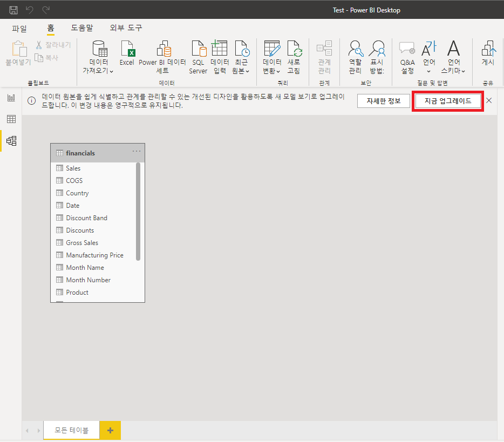
Task: Click the 데이터 변환 (Transform data) icon
Action: [x=272, y=48]
